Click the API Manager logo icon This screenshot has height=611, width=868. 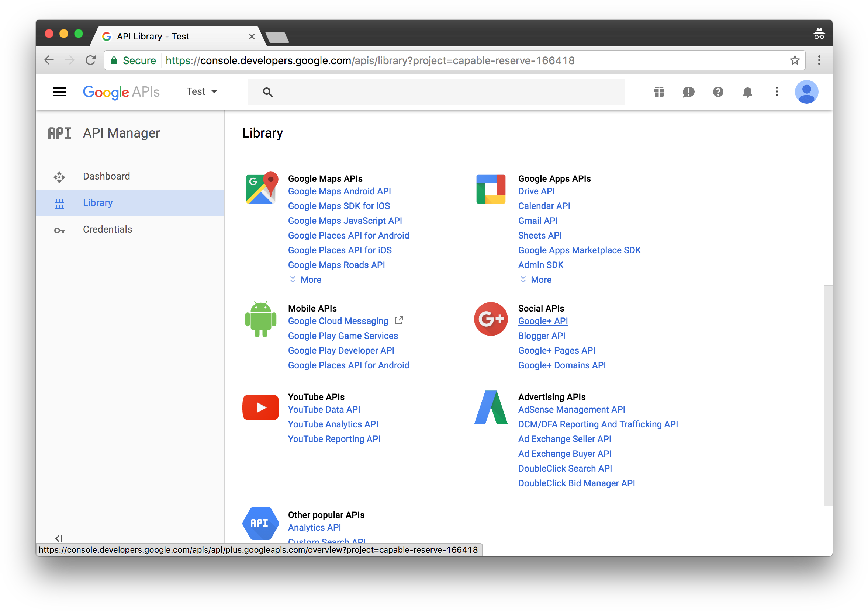pyautogui.click(x=59, y=133)
